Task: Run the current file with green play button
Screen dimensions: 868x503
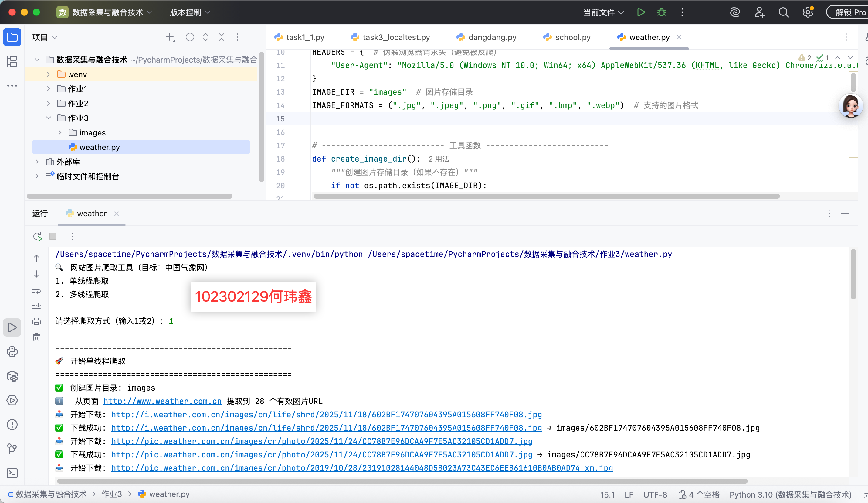Action: [640, 12]
